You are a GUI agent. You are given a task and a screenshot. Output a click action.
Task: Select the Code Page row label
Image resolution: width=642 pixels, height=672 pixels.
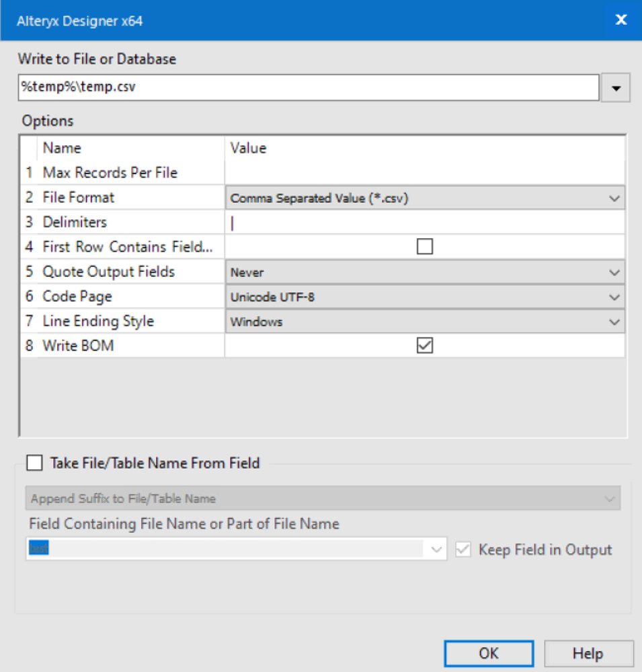pos(77,297)
